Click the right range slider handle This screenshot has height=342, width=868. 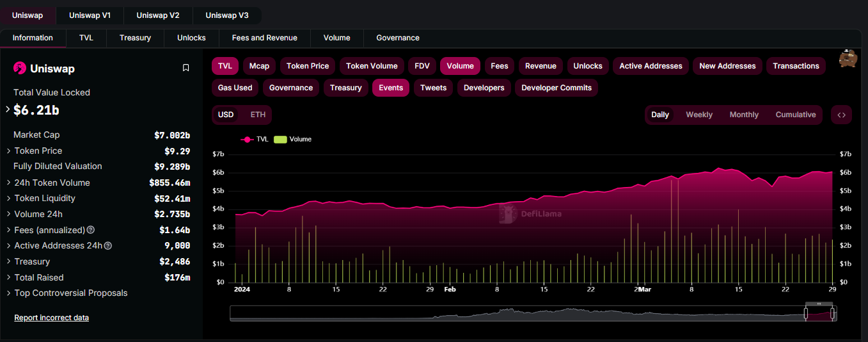[x=833, y=313]
